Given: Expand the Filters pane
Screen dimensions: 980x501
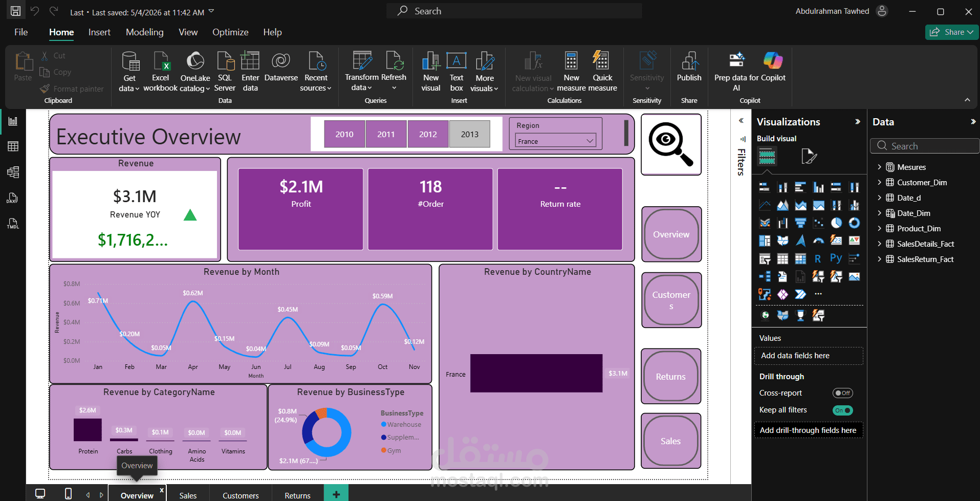Looking at the screenshot, I should click(741, 121).
